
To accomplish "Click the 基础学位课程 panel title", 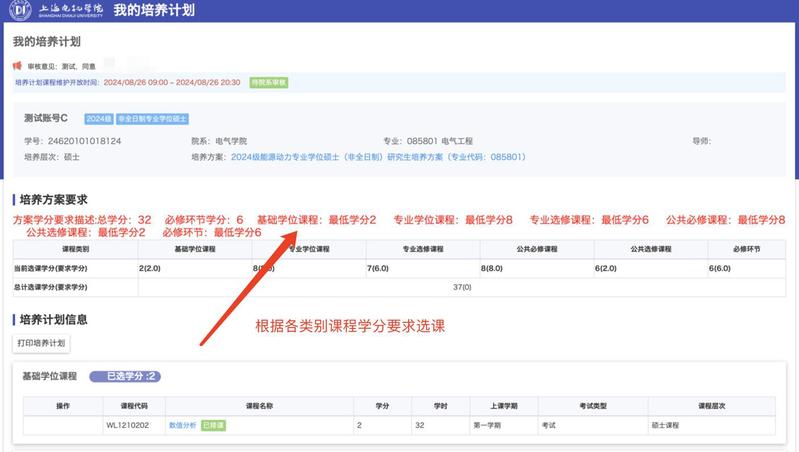I will click(50, 376).
